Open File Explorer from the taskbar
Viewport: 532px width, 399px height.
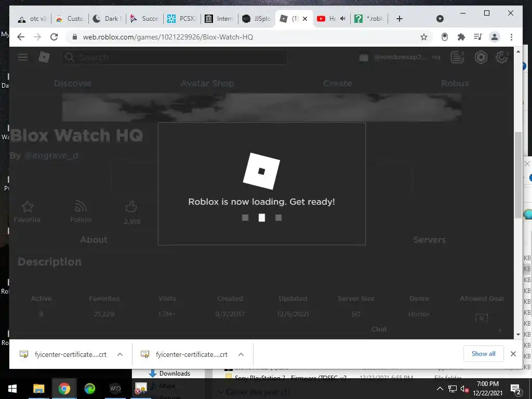tap(38, 389)
